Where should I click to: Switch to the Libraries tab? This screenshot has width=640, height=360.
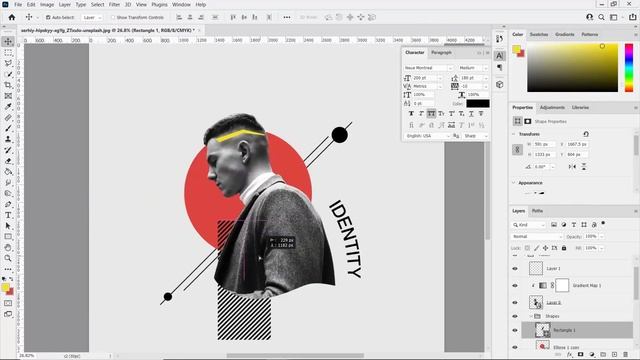(x=580, y=107)
